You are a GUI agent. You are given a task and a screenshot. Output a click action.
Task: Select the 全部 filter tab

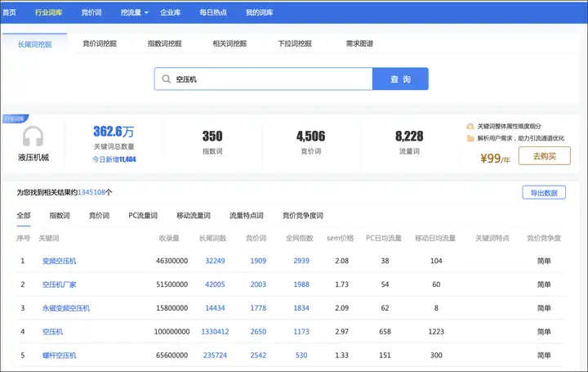24,216
